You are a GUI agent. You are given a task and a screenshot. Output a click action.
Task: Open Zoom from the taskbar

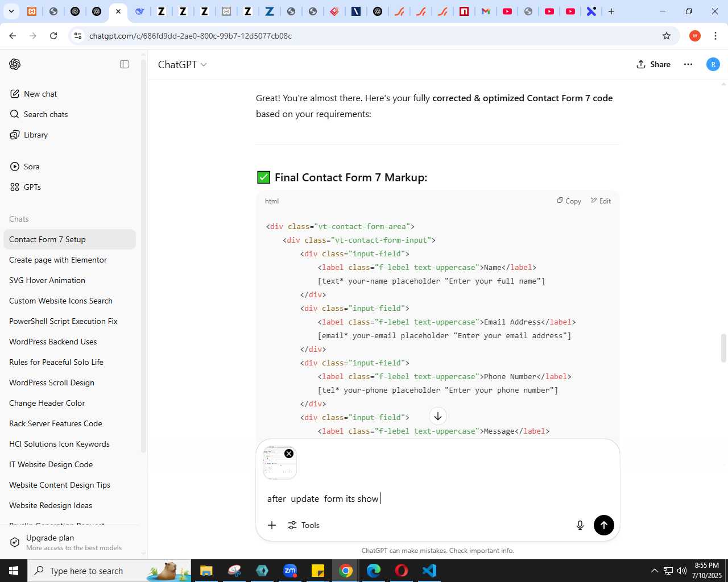coord(290,571)
